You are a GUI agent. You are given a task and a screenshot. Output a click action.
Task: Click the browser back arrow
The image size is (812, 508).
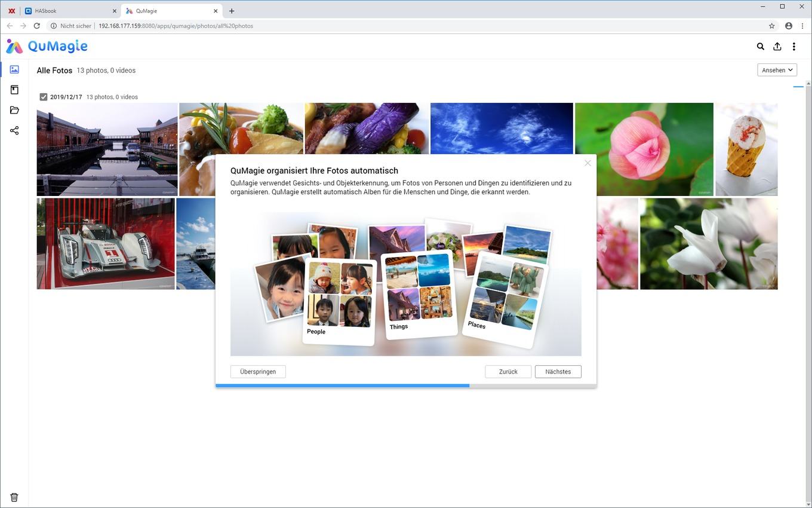click(x=10, y=26)
